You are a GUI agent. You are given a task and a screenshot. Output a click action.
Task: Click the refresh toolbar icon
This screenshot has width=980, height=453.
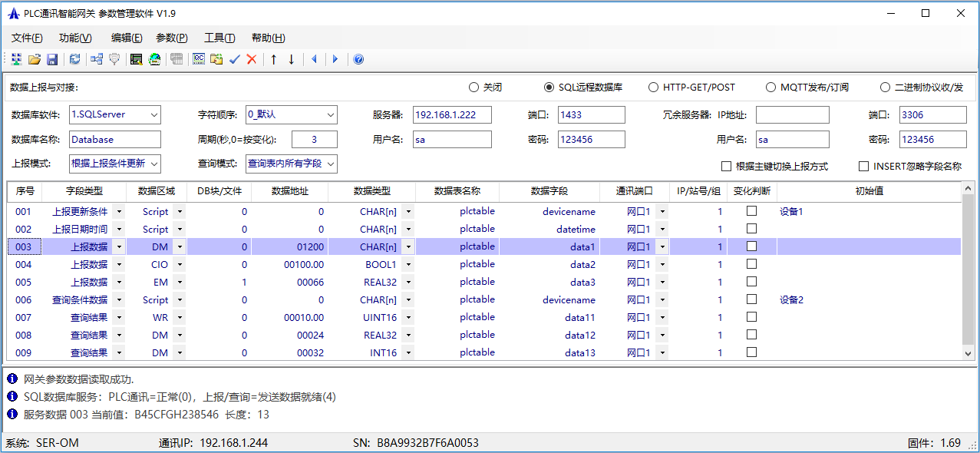[74, 59]
